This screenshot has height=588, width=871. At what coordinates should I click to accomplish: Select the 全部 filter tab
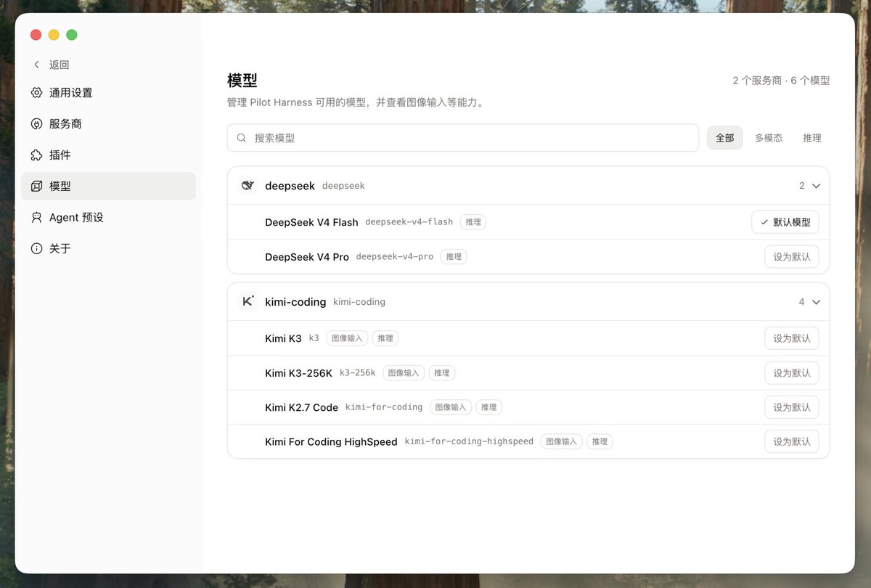(724, 138)
